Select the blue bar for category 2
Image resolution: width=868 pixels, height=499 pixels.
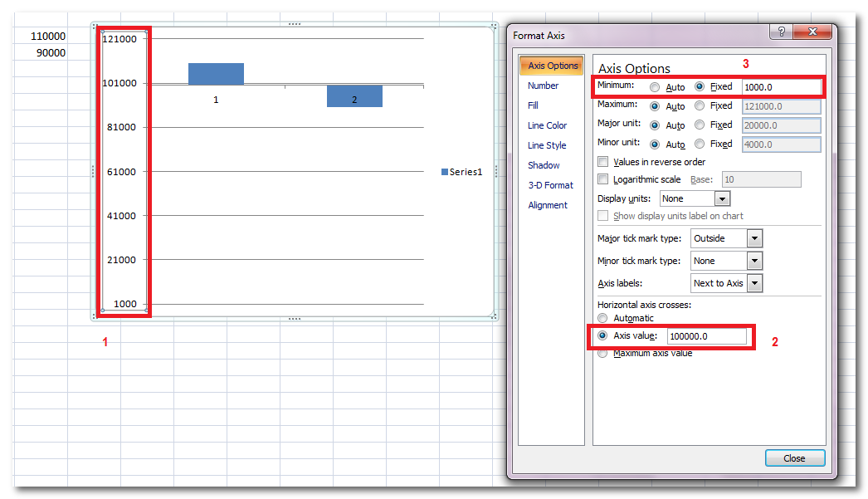354,95
